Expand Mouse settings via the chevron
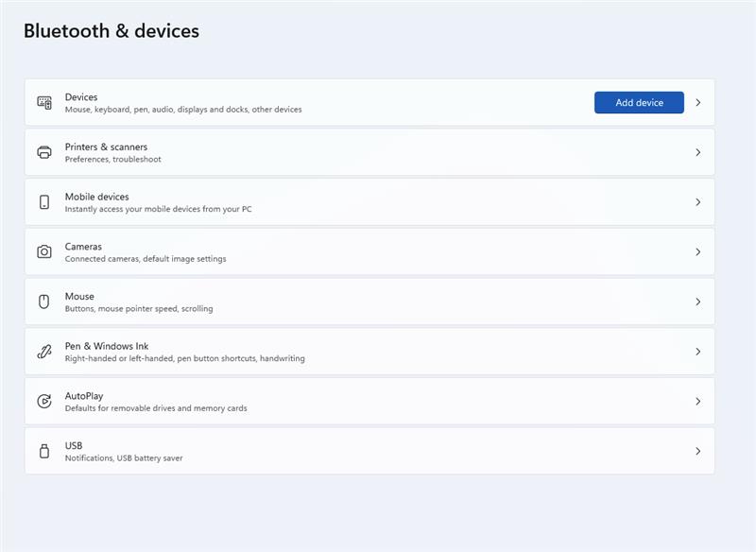This screenshot has height=552, width=756. coord(698,302)
